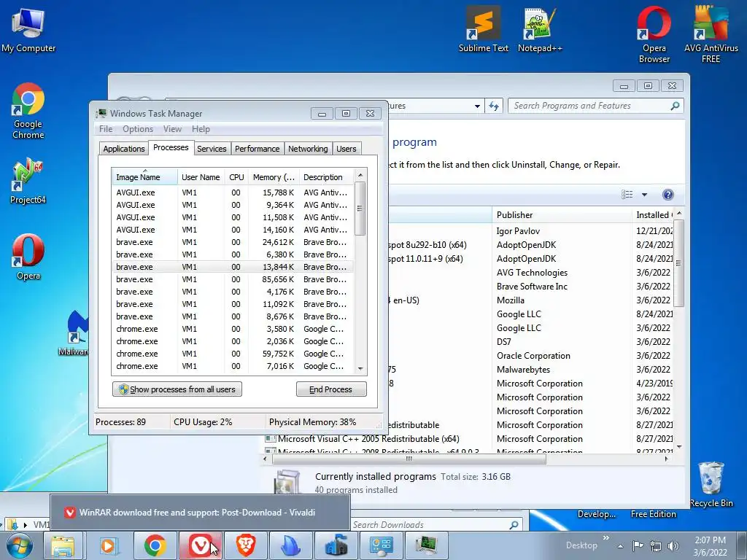
Task: Click process list vertical scrollbar thumb
Action: tap(360, 209)
